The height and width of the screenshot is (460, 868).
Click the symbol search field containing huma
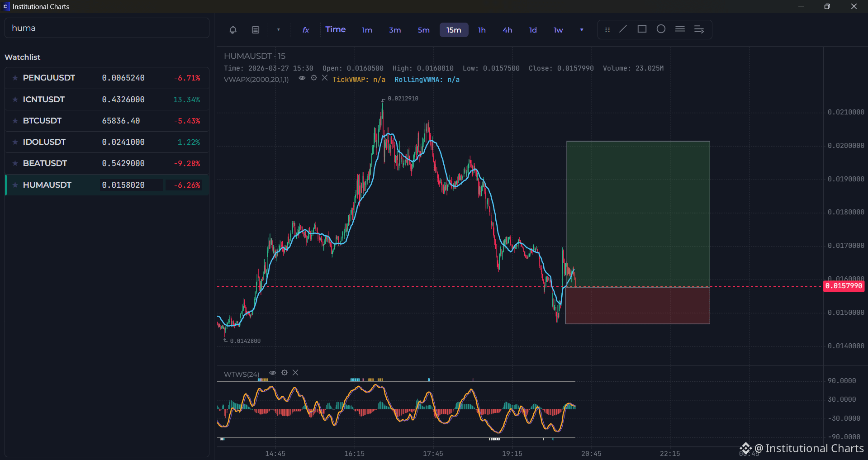point(107,28)
